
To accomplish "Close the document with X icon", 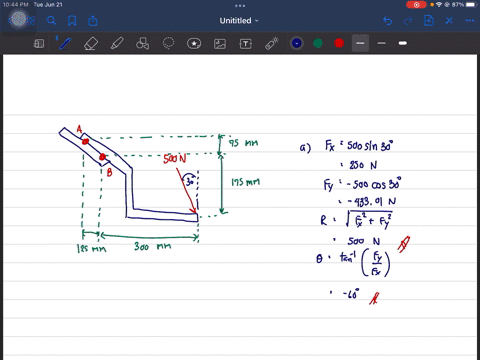I will [x=449, y=21].
